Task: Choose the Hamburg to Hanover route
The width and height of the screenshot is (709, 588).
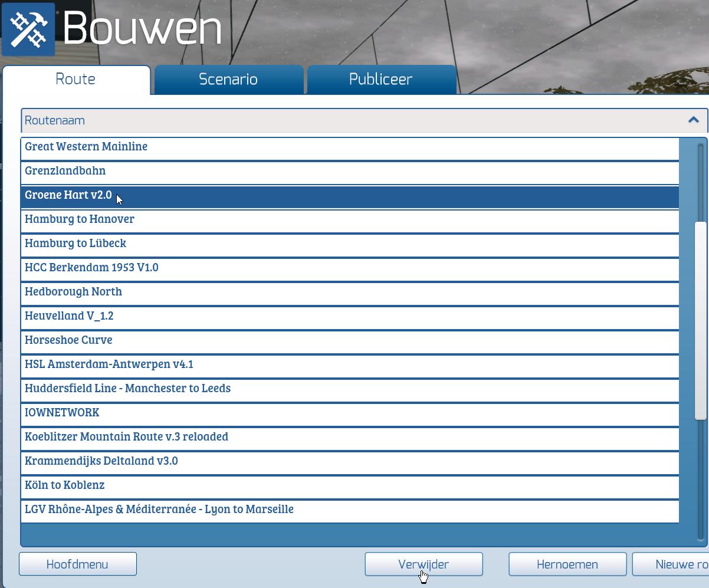Action: [80, 219]
